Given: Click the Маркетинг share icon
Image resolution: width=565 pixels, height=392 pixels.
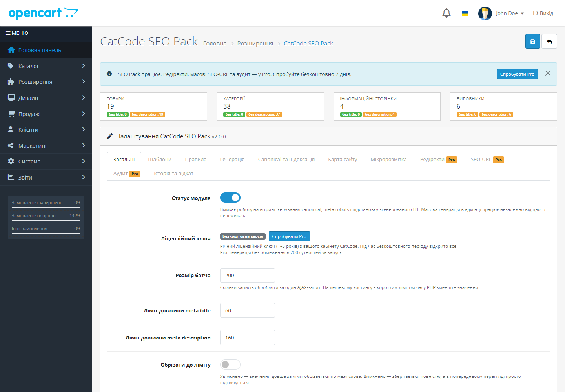Looking at the screenshot, I should (x=11, y=145).
